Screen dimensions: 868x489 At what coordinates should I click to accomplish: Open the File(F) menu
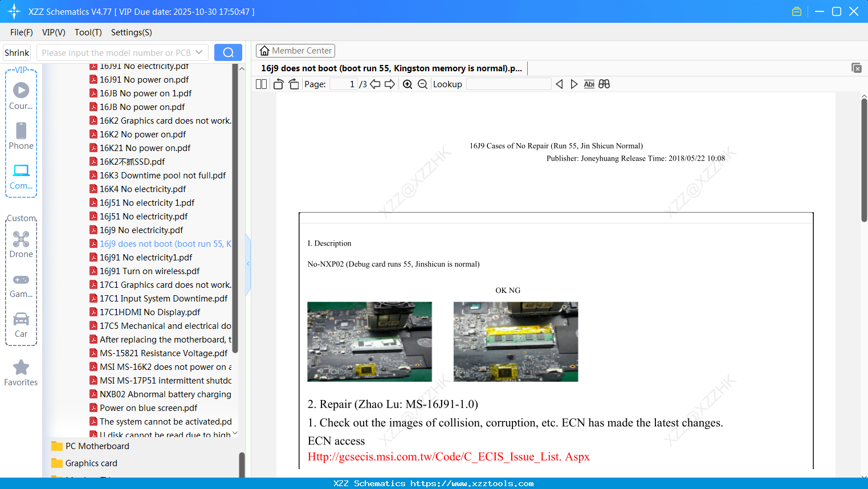click(x=22, y=32)
